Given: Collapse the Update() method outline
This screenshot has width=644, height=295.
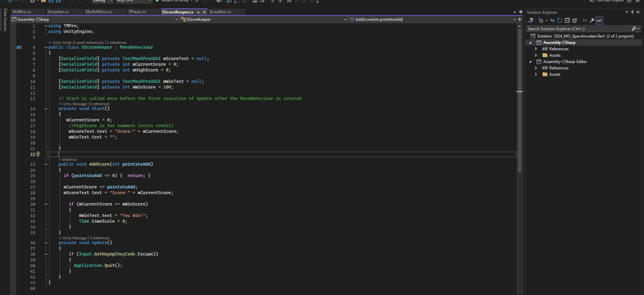Looking at the screenshot, I should [47, 243].
